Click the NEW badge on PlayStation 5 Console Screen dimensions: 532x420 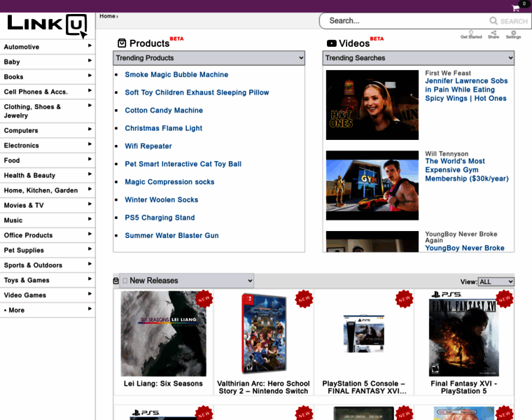click(404, 299)
